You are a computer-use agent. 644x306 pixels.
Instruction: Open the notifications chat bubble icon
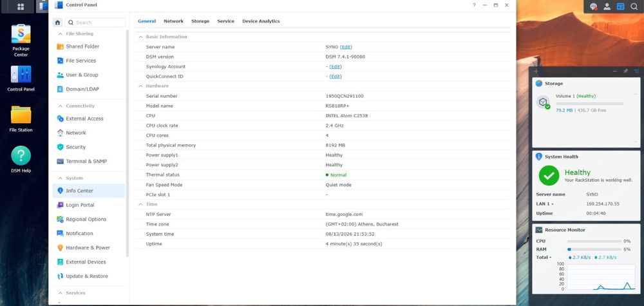(593, 6)
